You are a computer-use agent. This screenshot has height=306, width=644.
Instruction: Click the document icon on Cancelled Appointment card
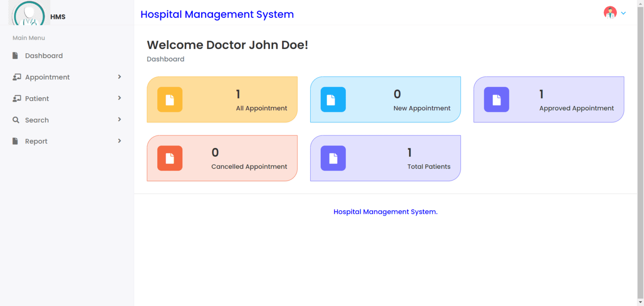click(170, 158)
